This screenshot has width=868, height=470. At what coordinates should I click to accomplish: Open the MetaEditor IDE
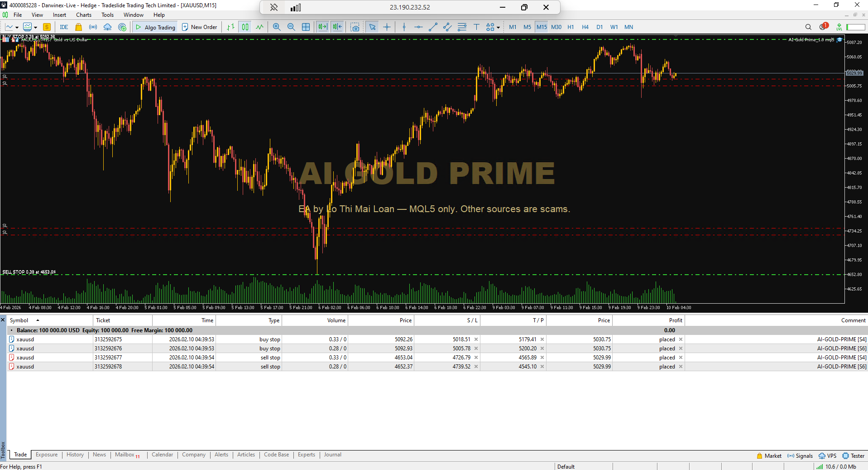tap(64, 27)
